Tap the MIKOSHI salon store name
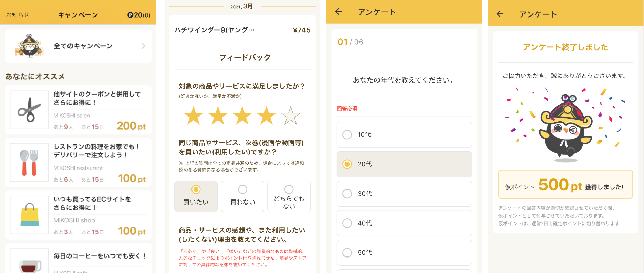Screen dimensions: 644x273 click(x=72, y=116)
